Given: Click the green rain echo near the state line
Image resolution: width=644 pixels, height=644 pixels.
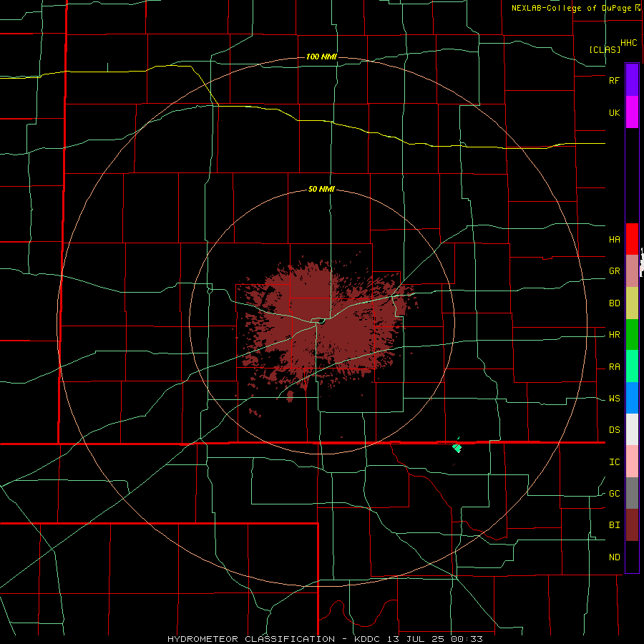Looking at the screenshot, I should [457, 448].
